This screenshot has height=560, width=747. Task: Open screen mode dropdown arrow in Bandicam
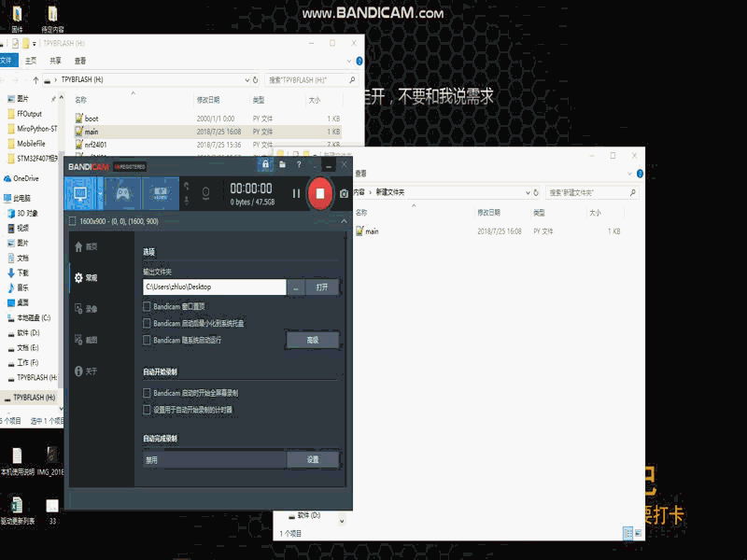click(100, 193)
